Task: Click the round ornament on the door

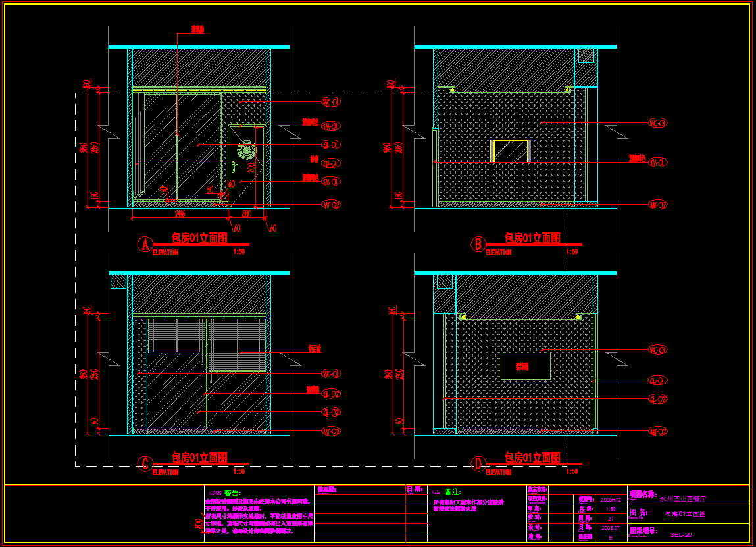Action: [x=246, y=151]
